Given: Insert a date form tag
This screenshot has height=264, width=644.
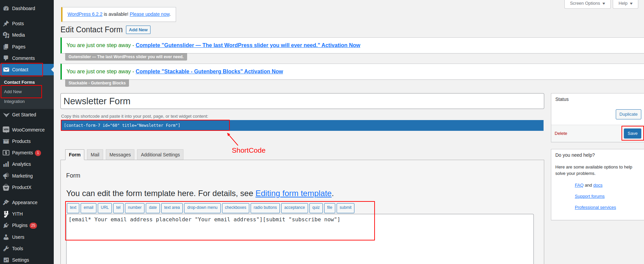Looking at the screenshot, I should [x=153, y=208].
